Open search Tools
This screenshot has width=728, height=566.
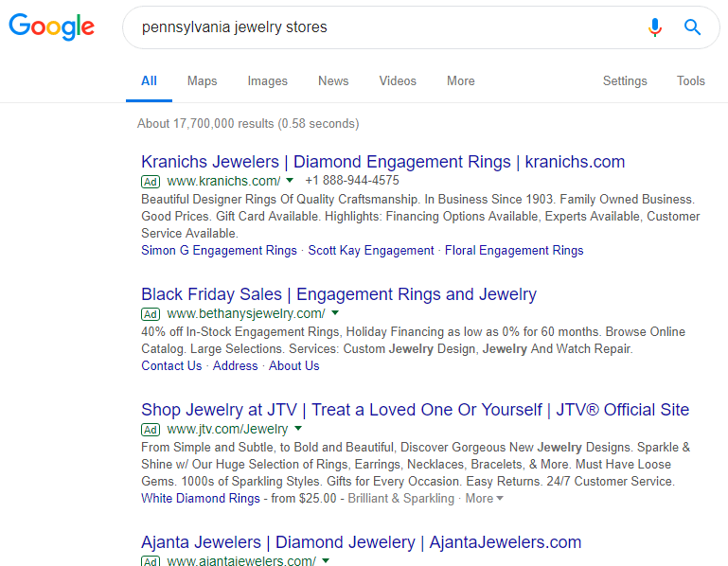(690, 80)
